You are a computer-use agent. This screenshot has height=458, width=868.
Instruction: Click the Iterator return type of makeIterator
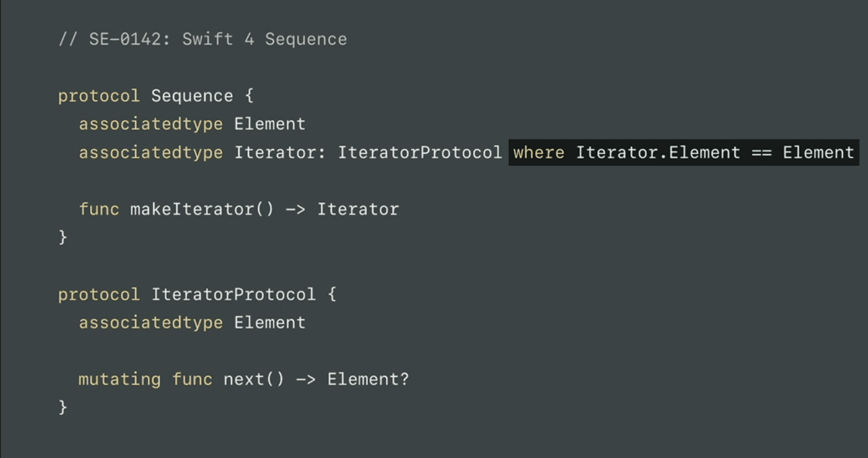(357, 210)
